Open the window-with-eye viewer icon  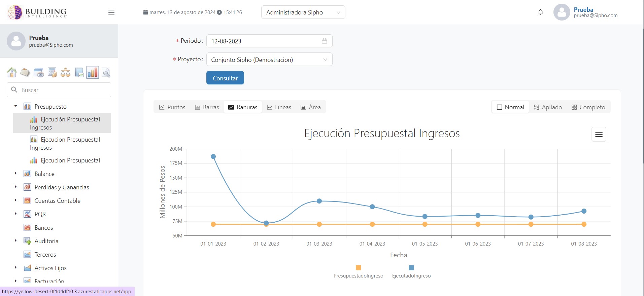pyautogui.click(x=39, y=72)
